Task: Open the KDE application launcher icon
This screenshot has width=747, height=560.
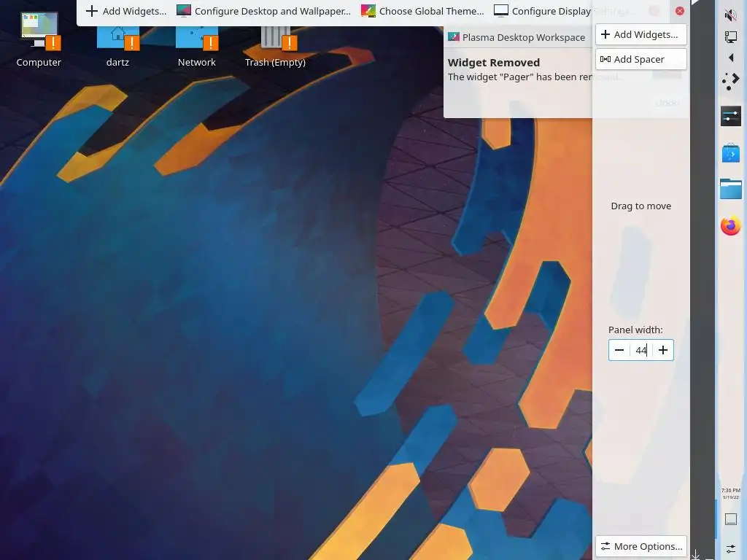Action: [x=730, y=81]
